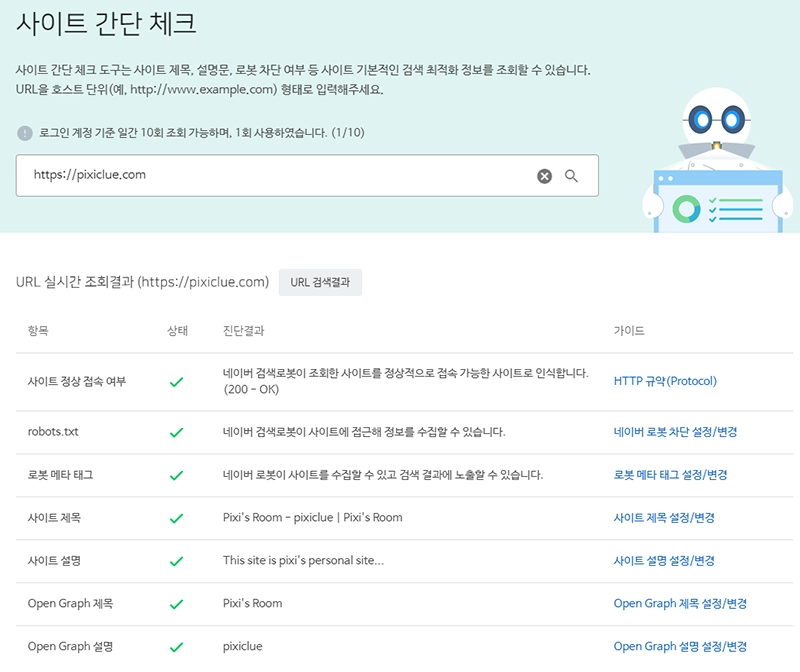Select the 로봇 메타 태그 row label
This screenshot has width=800, height=672.
(61, 475)
